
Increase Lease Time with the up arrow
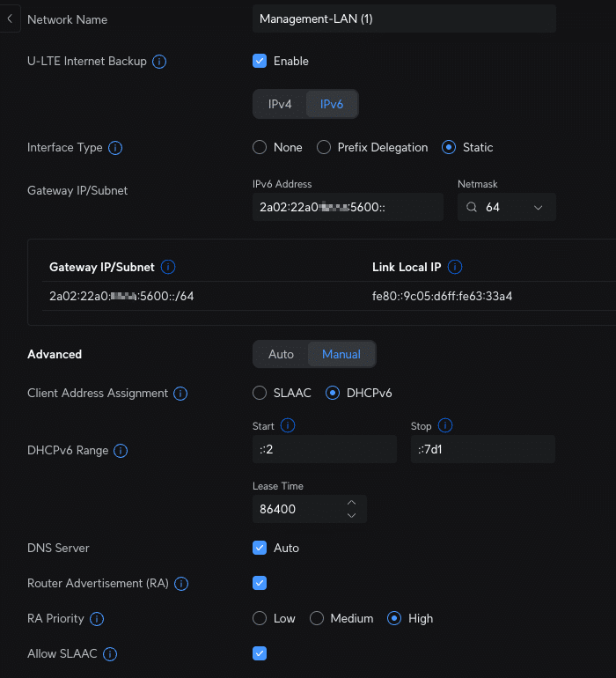coord(351,503)
